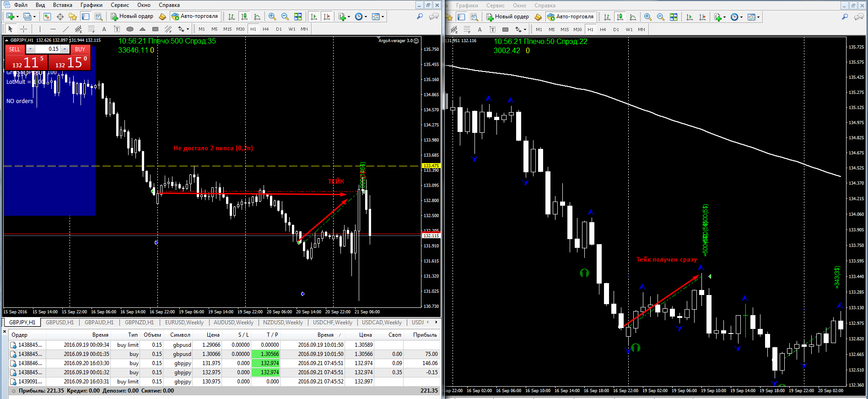
Task: Open Вставка menu in left window
Action: [62, 5]
